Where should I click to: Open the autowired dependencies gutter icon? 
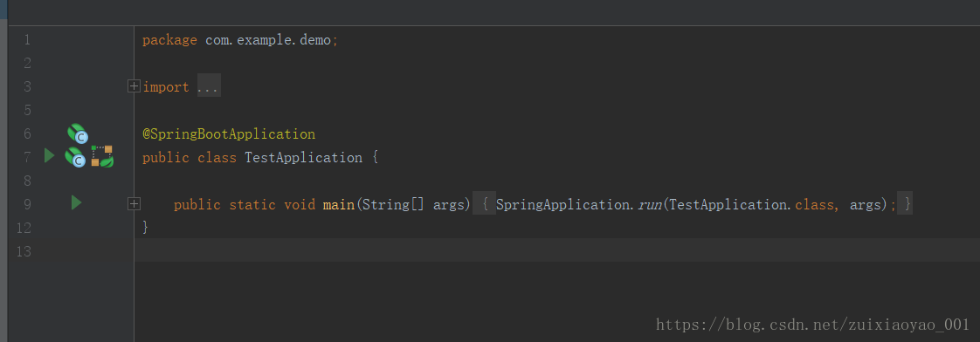pyautogui.click(x=102, y=156)
